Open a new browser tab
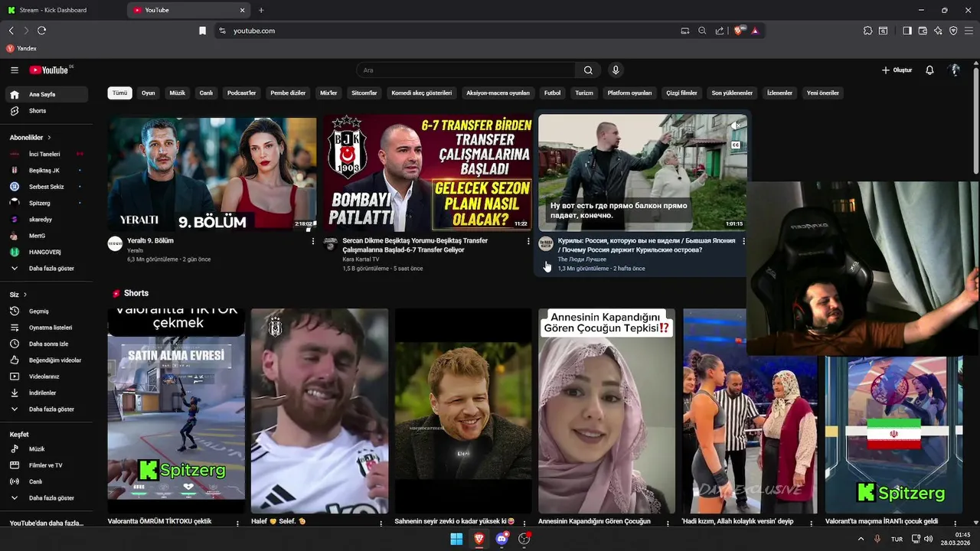The image size is (980, 551). pyautogui.click(x=261, y=10)
